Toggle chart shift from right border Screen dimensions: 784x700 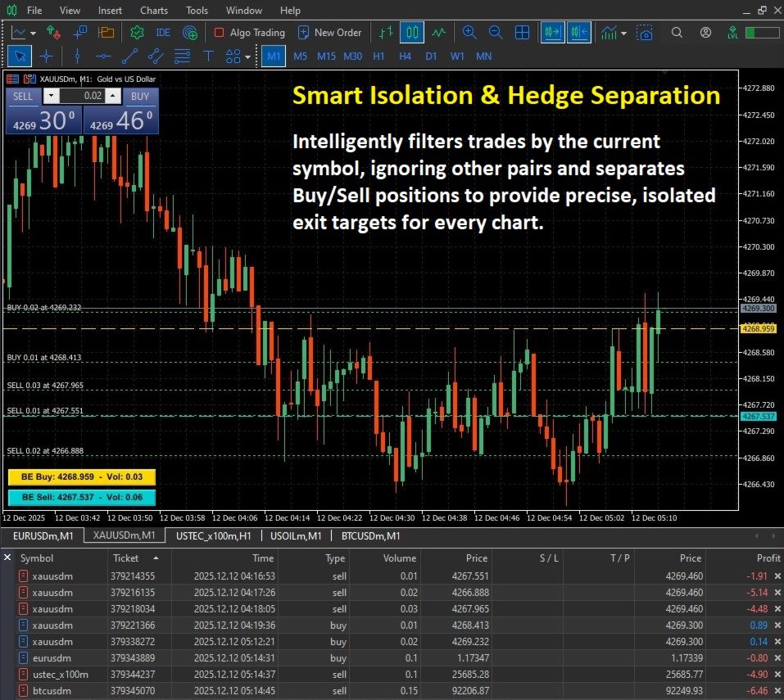point(579,33)
